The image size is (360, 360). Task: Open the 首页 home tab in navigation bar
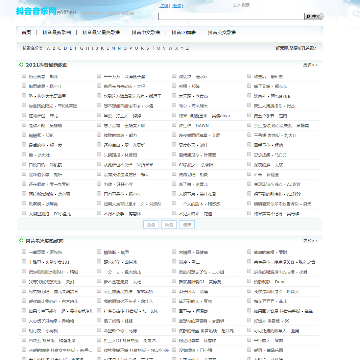pyautogui.click(x=26, y=33)
